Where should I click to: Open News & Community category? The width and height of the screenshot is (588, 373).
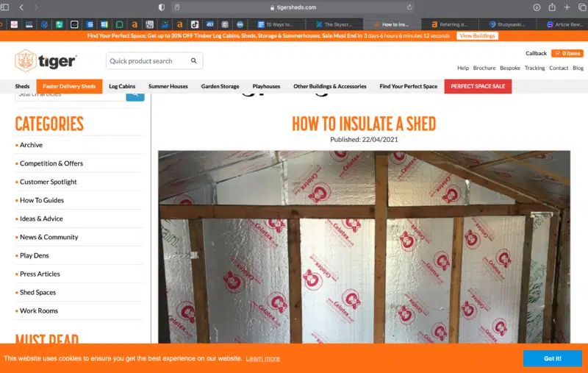tap(49, 237)
